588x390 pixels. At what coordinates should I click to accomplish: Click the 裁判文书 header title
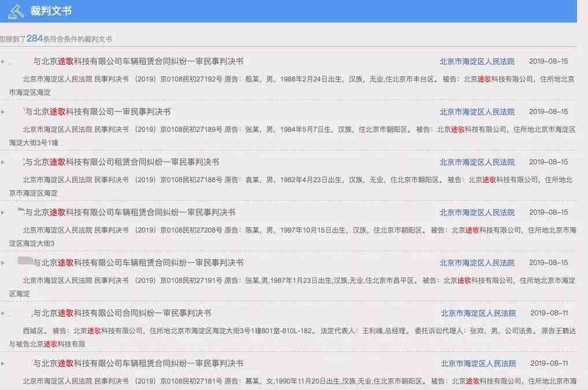(x=51, y=11)
